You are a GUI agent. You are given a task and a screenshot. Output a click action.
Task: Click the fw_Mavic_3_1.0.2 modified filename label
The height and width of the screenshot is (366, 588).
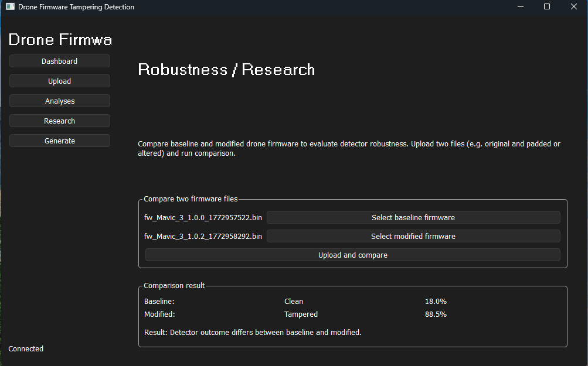tap(203, 236)
